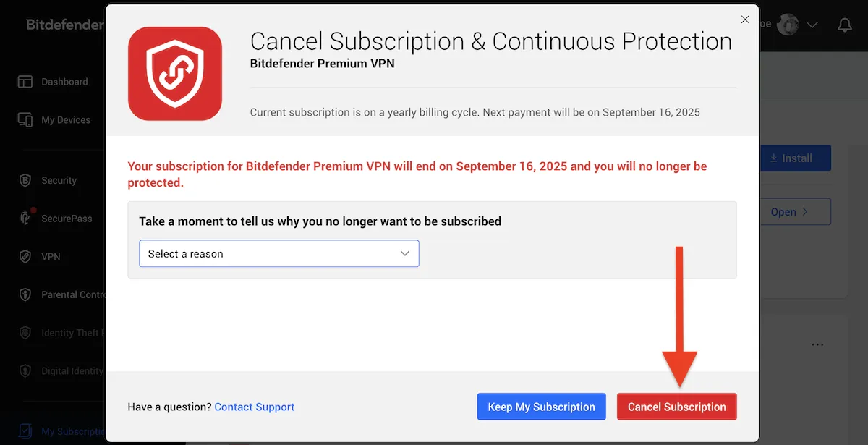Open the 'Select a reason' dropdown
Image resolution: width=868 pixels, height=445 pixels.
pos(278,254)
